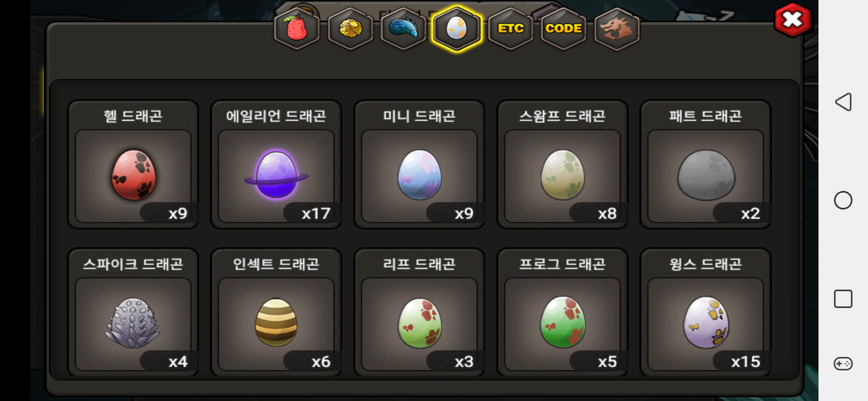
Task: Choose the beige Swamp Dragon egg
Action: [563, 164]
